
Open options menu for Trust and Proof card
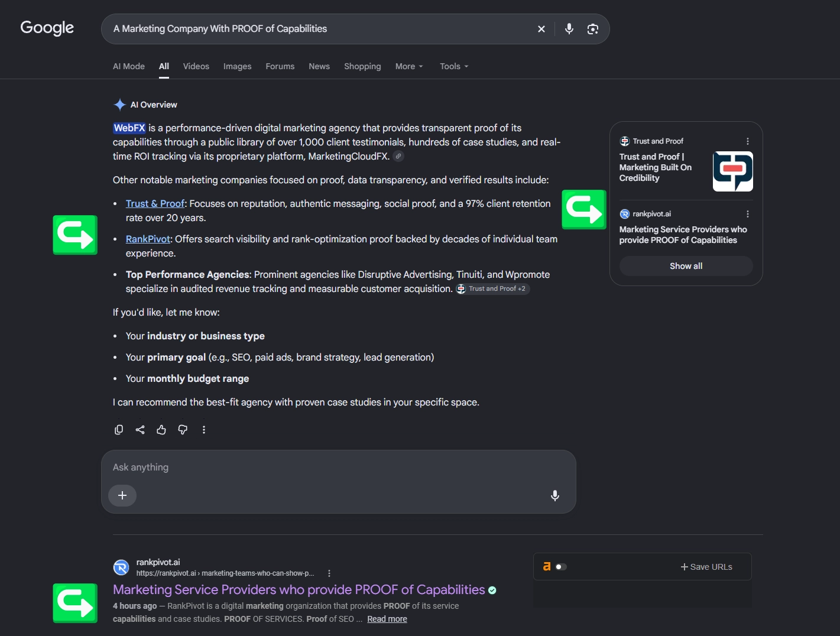click(748, 141)
